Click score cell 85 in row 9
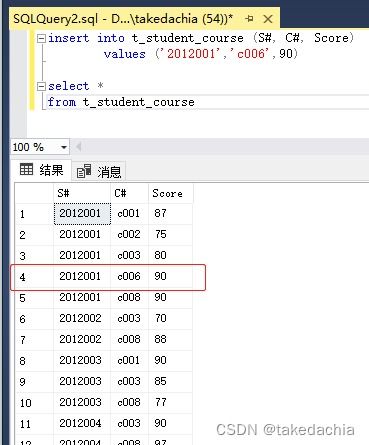 pos(170,382)
